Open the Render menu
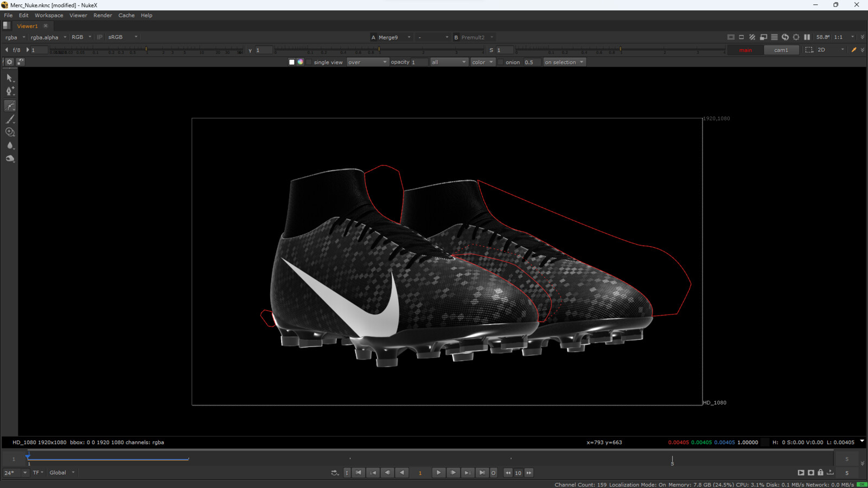This screenshot has height=488, width=868. [x=103, y=15]
